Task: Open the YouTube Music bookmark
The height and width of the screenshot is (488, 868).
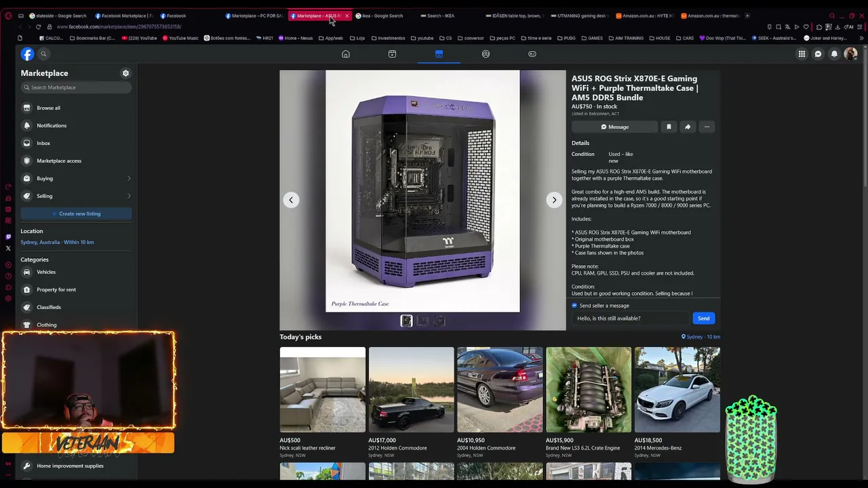Action: [180, 38]
